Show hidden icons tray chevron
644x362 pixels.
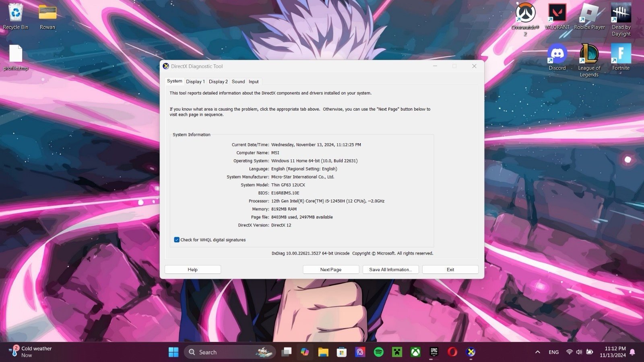[537, 352]
